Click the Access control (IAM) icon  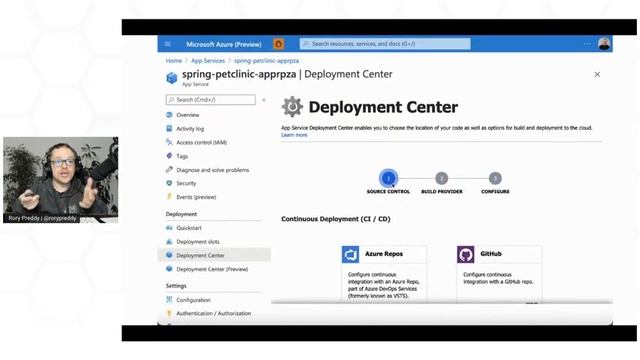pyautogui.click(x=169, y=142)
